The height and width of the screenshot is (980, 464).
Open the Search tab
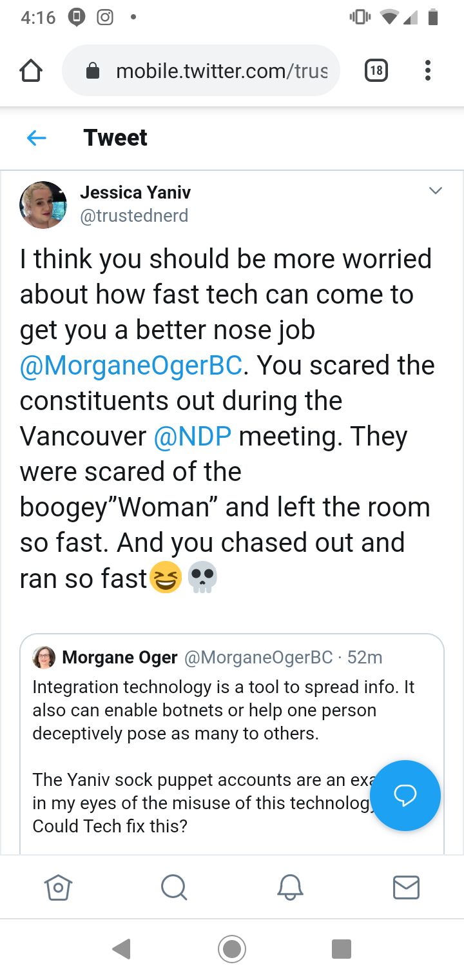174,887
